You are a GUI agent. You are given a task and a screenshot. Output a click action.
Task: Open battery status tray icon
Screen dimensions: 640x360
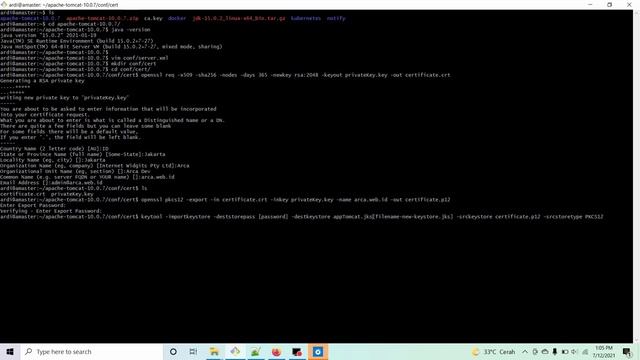click(x=565, y=351)
